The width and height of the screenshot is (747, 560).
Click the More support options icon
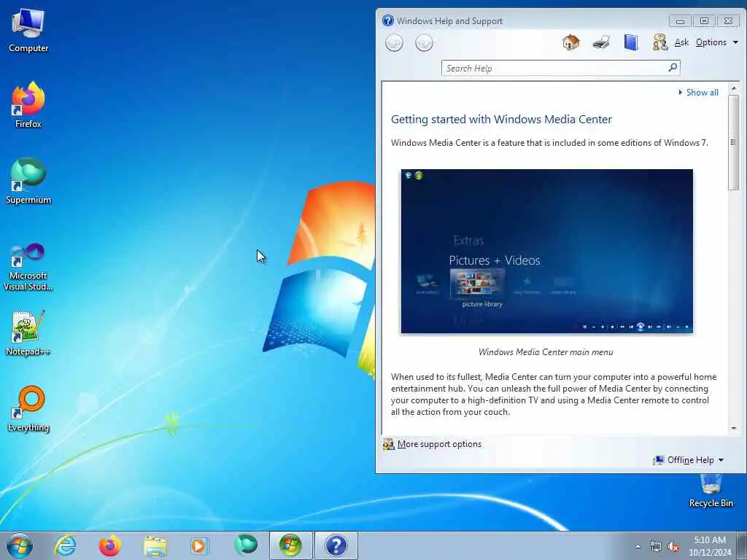(389, 444)
